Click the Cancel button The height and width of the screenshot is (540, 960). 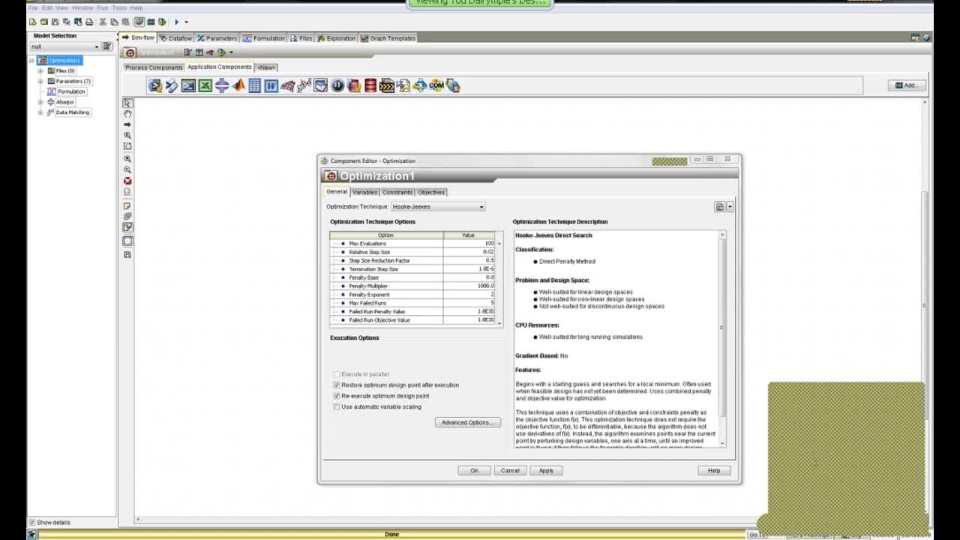[x=510, y=471]
